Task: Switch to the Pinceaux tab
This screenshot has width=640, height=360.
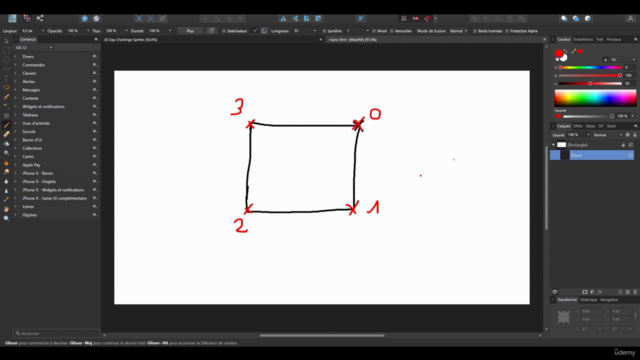Action: pos(613,40)
